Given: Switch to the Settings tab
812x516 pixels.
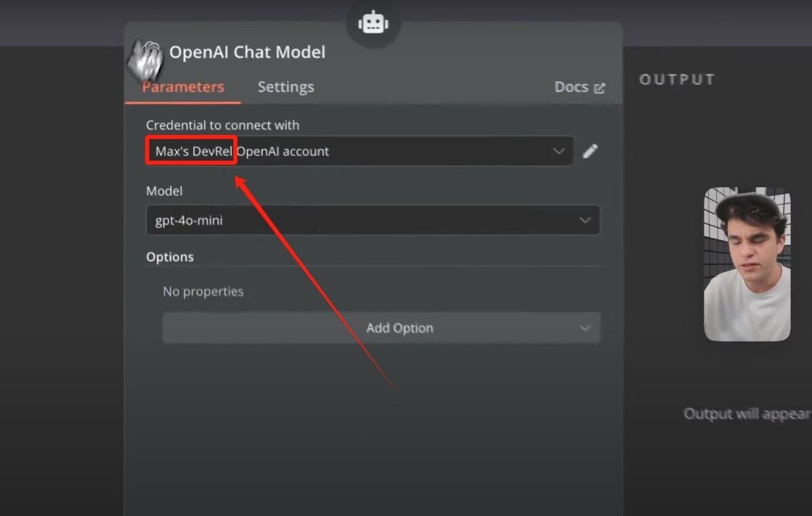Looking at the screenshot, I should click(286, 86).
